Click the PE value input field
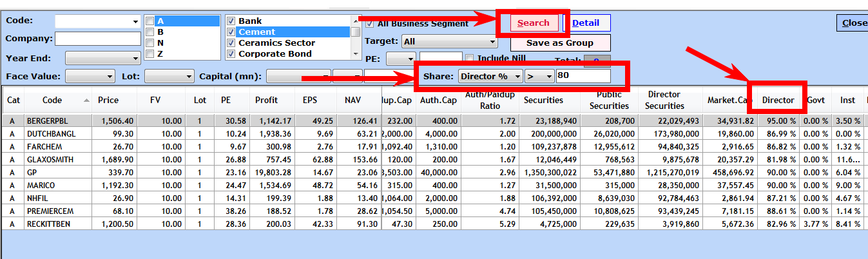Viewport: 868px width, 259px height. [441, 59]
